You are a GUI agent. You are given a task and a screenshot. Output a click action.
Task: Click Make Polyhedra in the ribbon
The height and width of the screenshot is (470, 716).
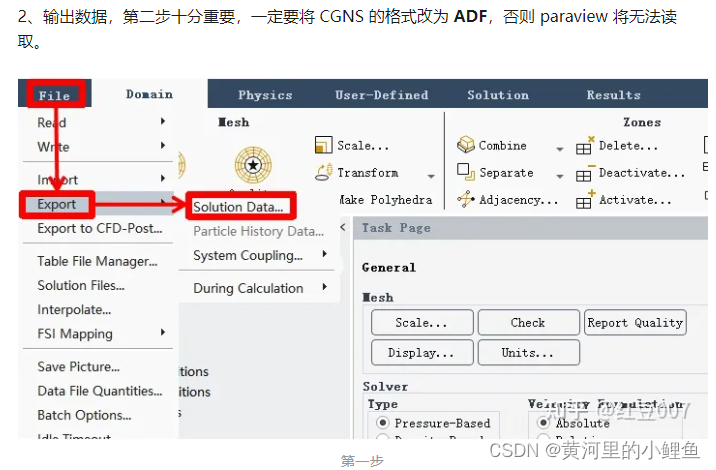[386, 200]
